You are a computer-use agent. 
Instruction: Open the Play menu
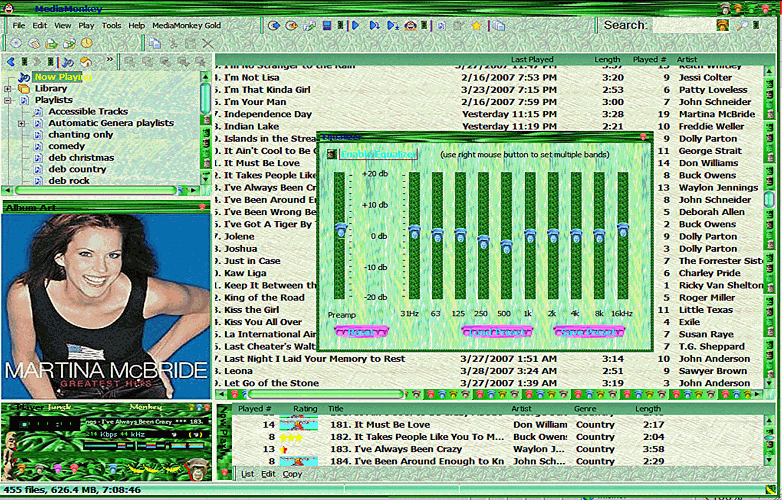point(87,24)
